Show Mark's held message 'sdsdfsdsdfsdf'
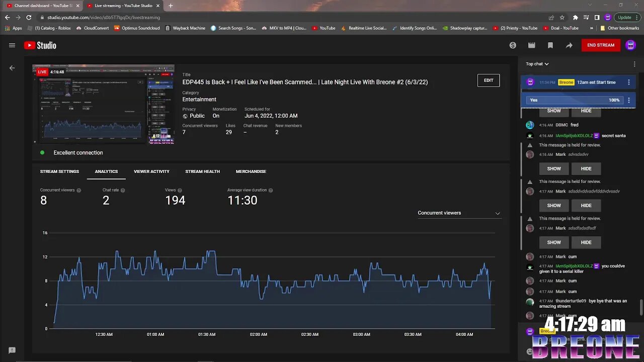644x362 pixels. (x=554, y=242)
